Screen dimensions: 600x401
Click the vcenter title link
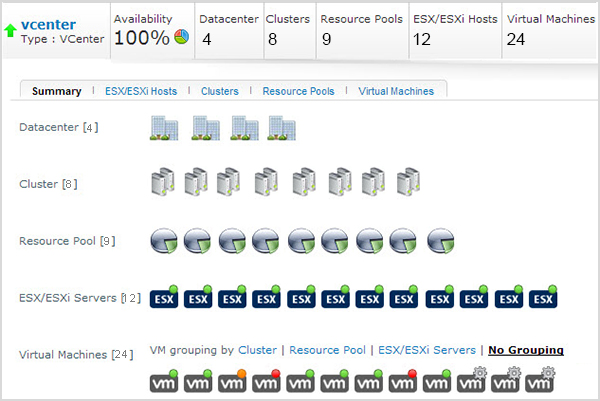point(48,24)
